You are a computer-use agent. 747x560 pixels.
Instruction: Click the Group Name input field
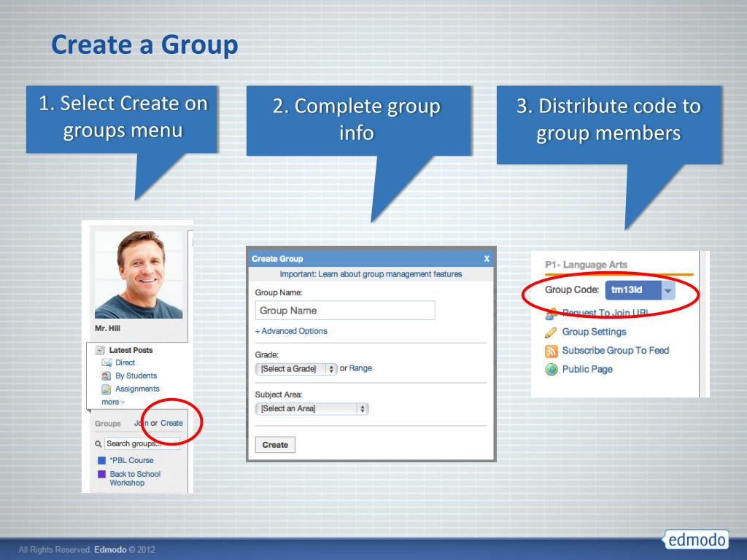coord(345,311)
